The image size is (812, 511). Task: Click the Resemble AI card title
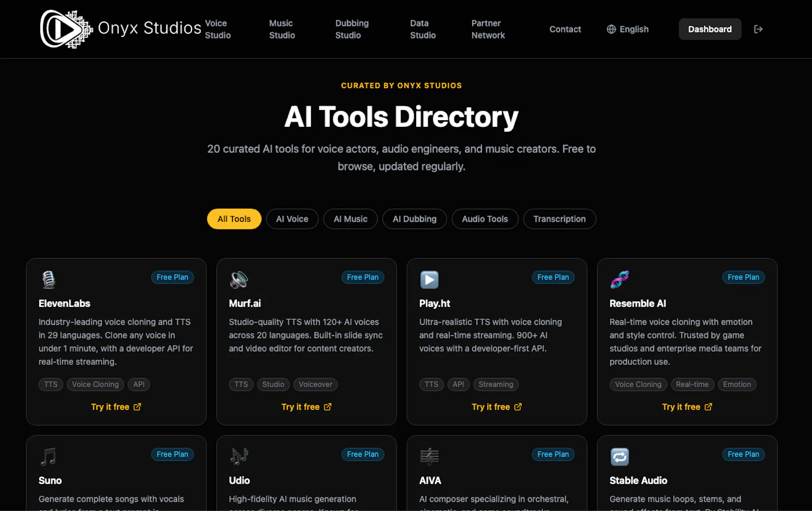click(x=637, y=303)
